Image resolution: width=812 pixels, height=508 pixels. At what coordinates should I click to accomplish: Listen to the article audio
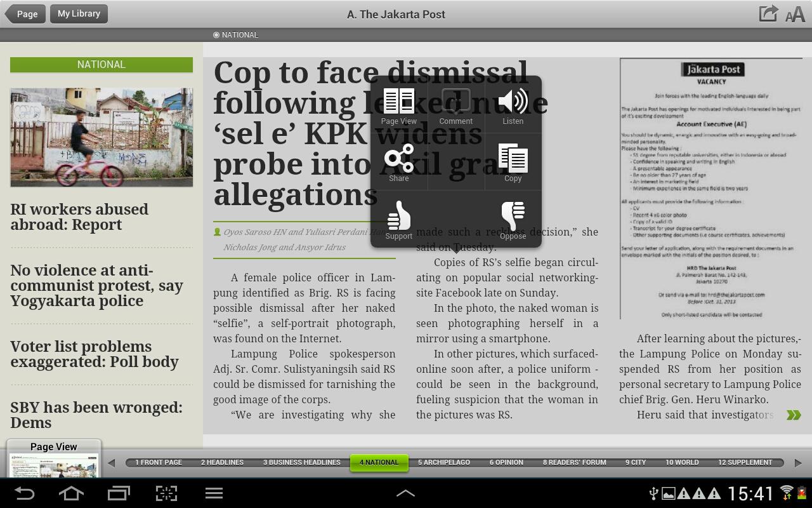513,106
